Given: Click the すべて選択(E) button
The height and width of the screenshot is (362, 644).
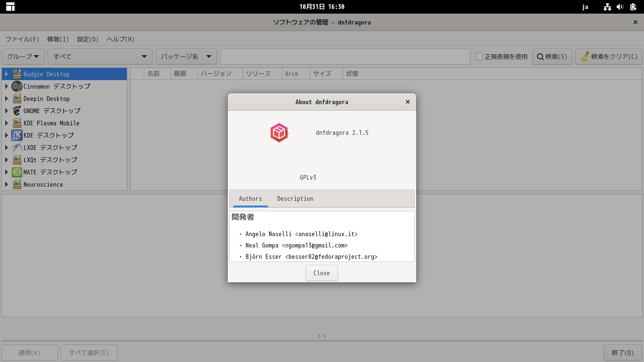Looking at the screenshot, I should coord(89,353).
